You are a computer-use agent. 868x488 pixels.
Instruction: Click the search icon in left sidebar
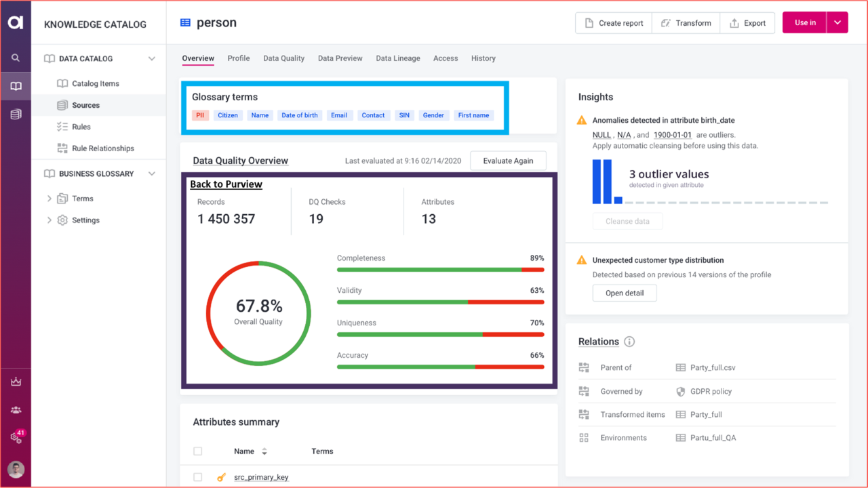coord(16,58)
